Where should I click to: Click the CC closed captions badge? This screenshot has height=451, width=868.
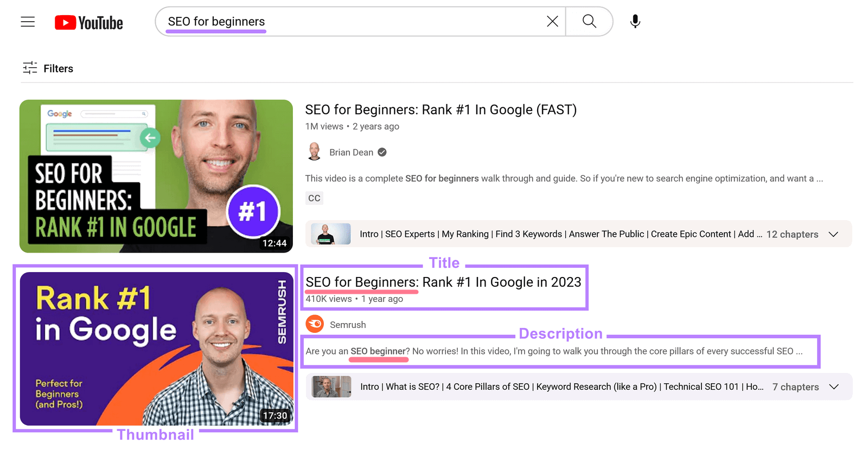(x=314, y=198)
